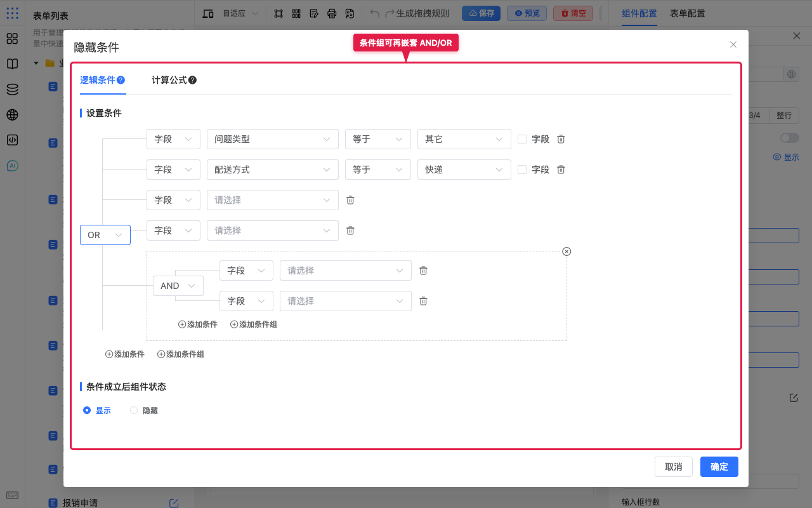This screenshot has height=508, width=812.
Task: Click the 确定 button
Action: (x=719, y=467)
